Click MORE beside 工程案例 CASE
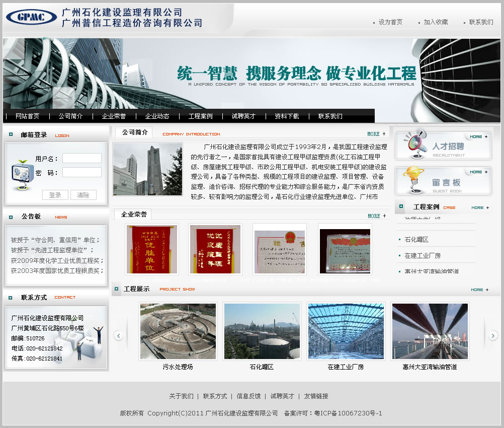 click(x=480, y=208)
